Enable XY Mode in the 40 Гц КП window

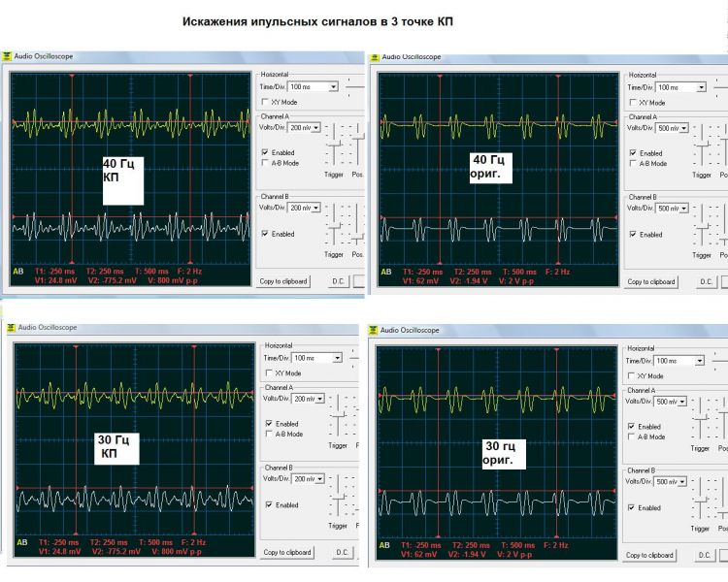pyautogui.click(x=265, y=102)
